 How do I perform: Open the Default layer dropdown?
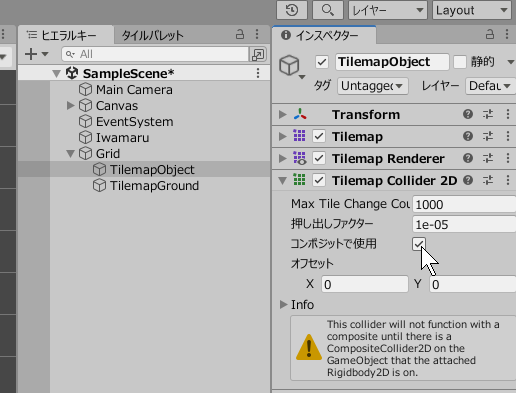tap(490, 86)
